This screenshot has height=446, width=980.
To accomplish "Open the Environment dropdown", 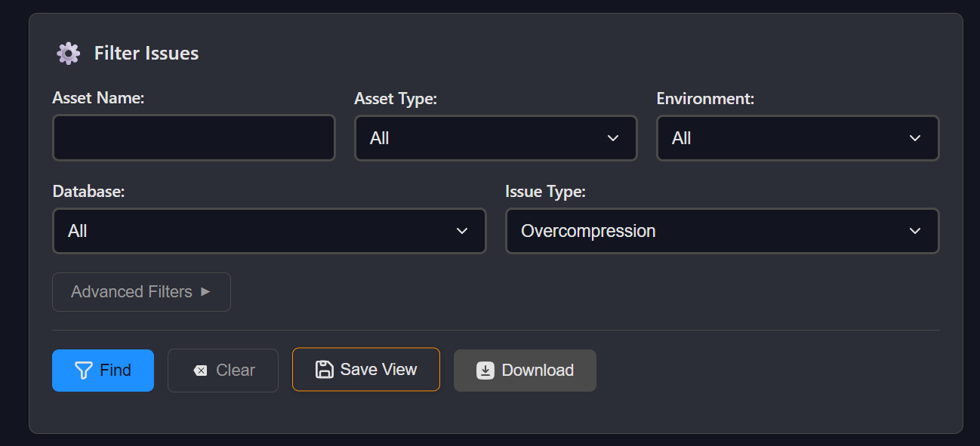I will tap(797, 138).
